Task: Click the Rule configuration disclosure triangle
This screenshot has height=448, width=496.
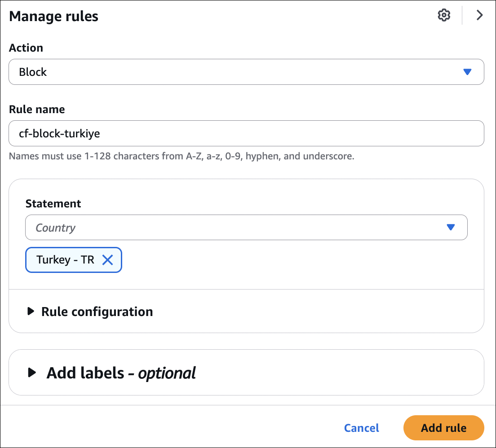Action: coord(31,312)
